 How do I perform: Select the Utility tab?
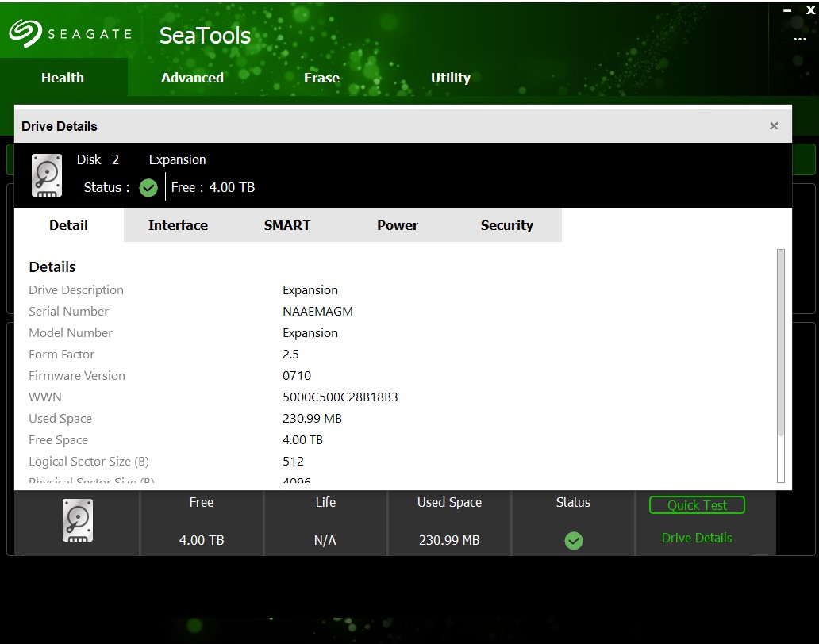tap(451, 78)
